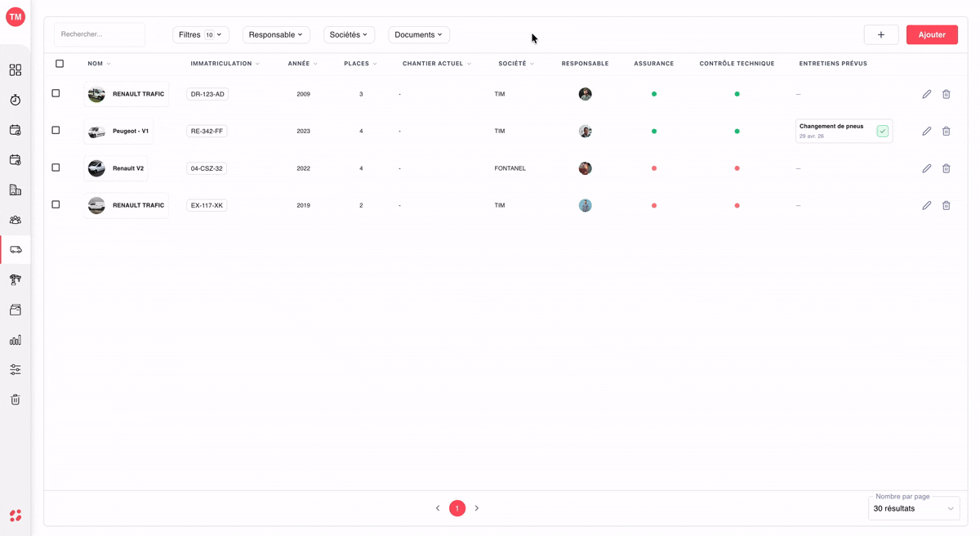Open the Documents filter dropdown
Screen dimensions: 980x536
[419, 34]
